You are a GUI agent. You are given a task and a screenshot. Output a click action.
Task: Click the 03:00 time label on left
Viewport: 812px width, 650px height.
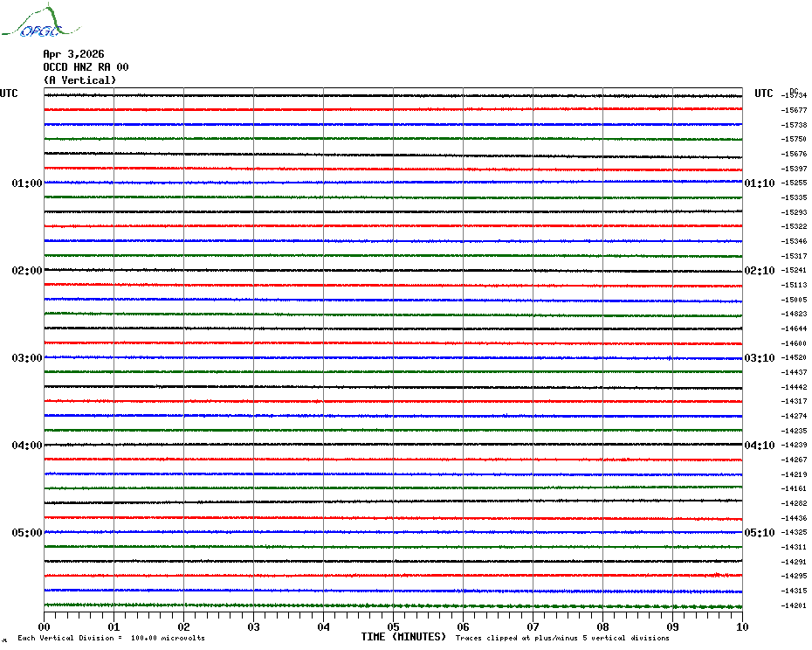pos(27,358)
